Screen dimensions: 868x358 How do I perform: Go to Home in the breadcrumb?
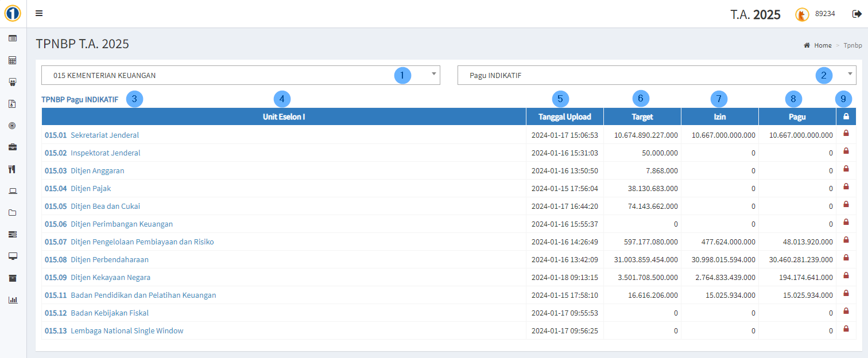[822, 45]
